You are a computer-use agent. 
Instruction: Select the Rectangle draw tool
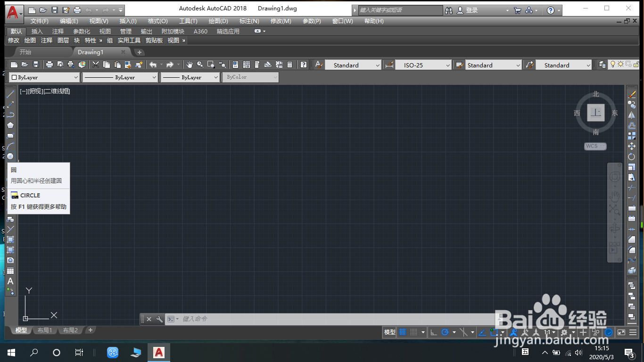click(x=10, y=136)
